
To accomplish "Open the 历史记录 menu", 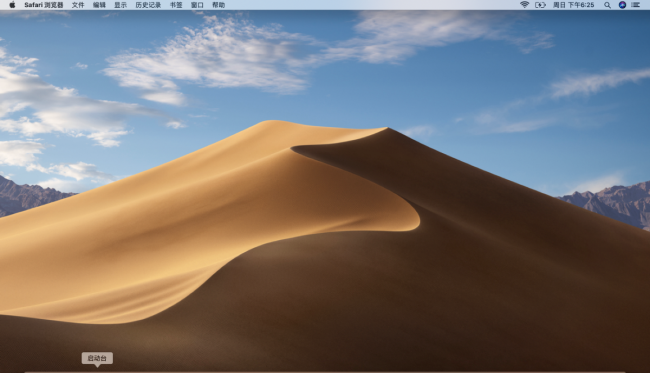I will pos(148,5).
